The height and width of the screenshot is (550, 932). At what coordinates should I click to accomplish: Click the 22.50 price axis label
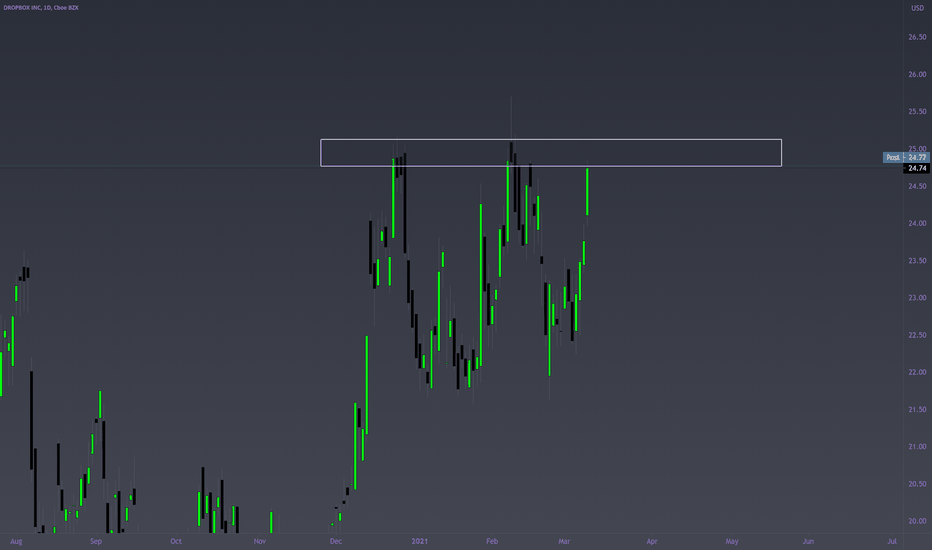click(917, 335)
